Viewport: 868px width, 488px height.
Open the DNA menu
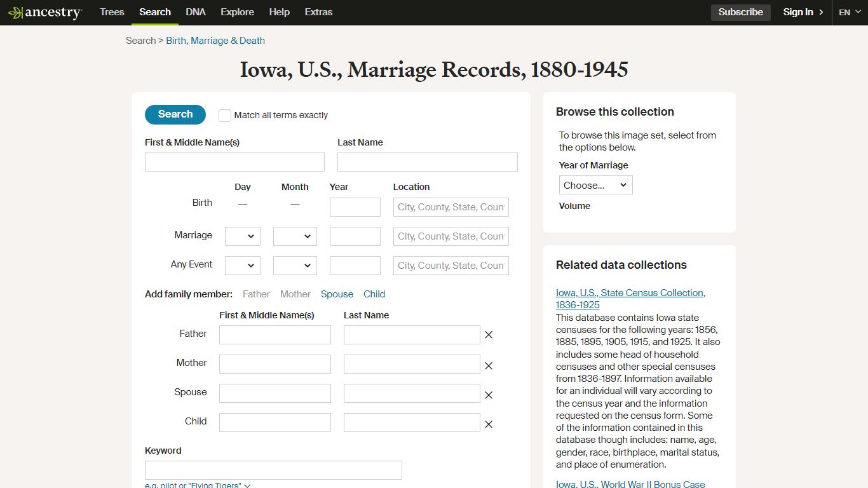click(x=196, y=12)
